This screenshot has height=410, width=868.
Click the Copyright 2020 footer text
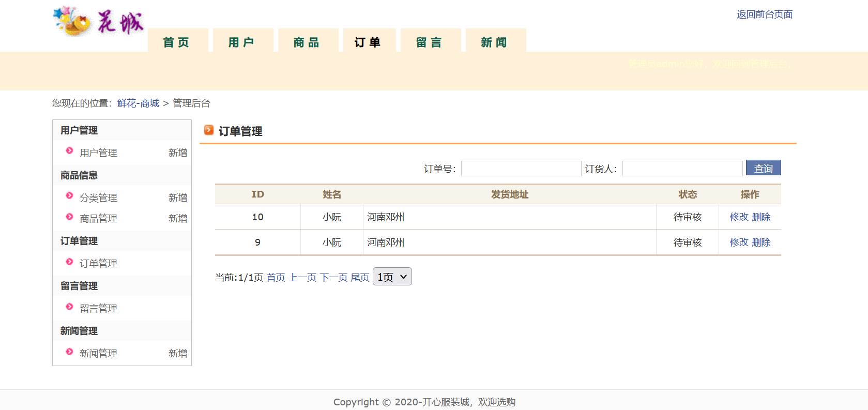coord(424,402)
